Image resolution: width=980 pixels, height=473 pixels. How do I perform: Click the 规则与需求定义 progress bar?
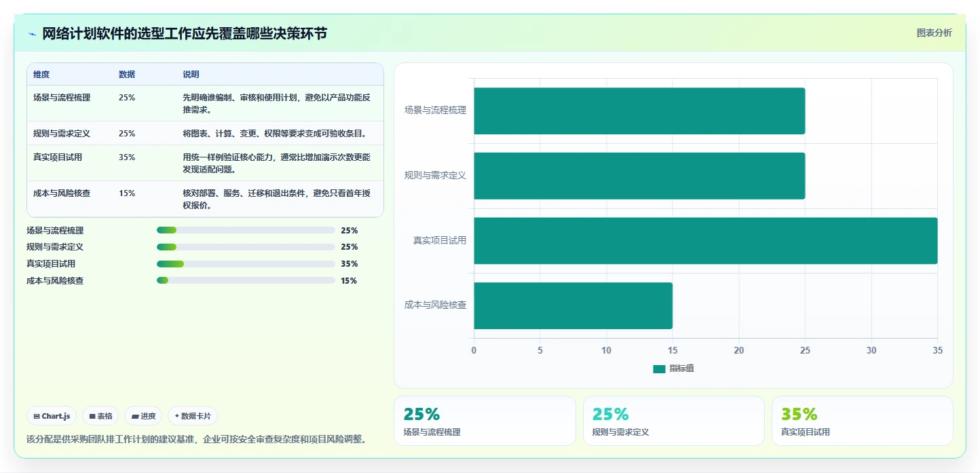pyautogui.click(x=246, y=247)
